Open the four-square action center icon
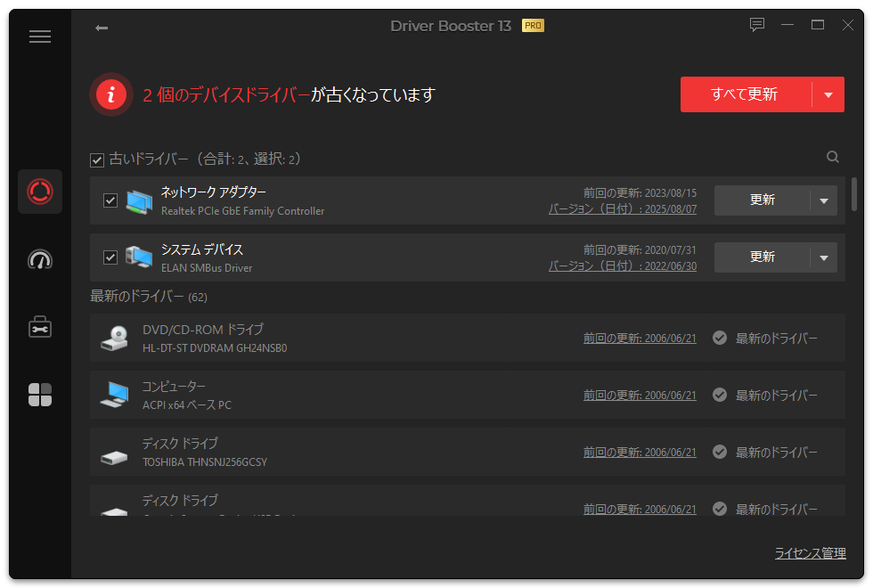 [x=40, y=395]
